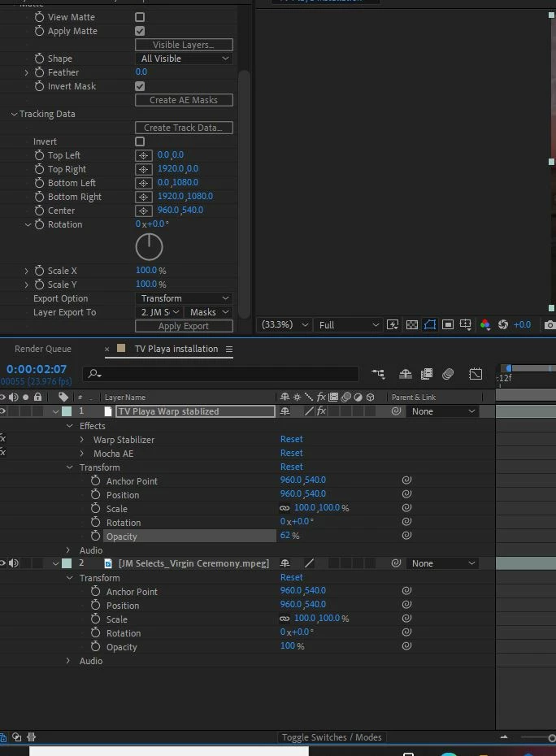Open the Masks dropdown beside Layer Export To
556x756 pixels.
209,312
